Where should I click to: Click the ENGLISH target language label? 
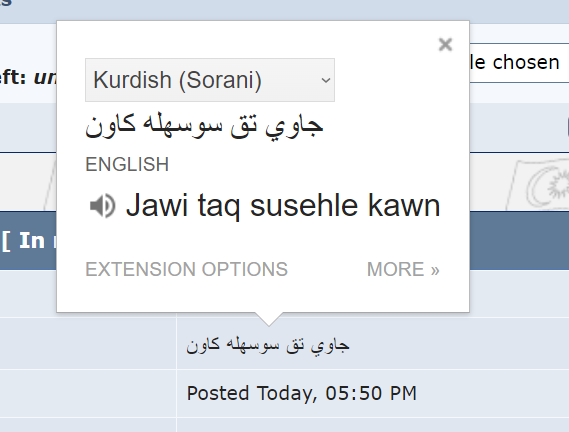pos(127,164)
